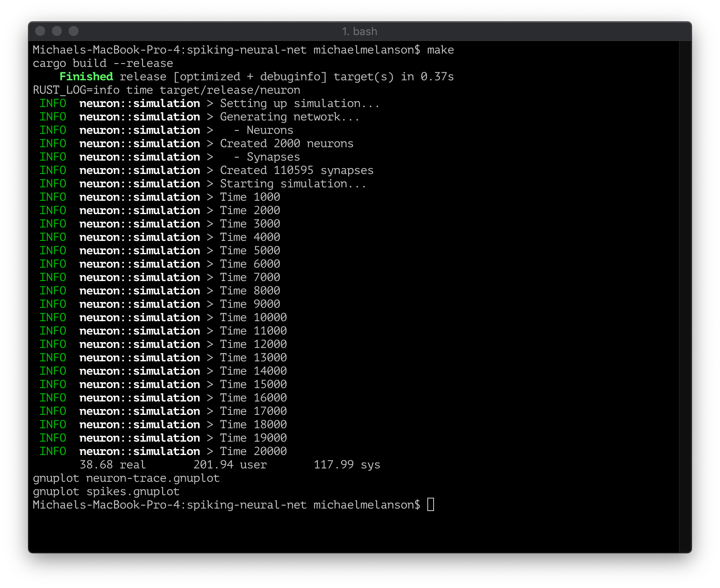Viewport: 720px width, 588px height.
Task: Click 'Starting simulation...' log message
Action: (293, 184)
